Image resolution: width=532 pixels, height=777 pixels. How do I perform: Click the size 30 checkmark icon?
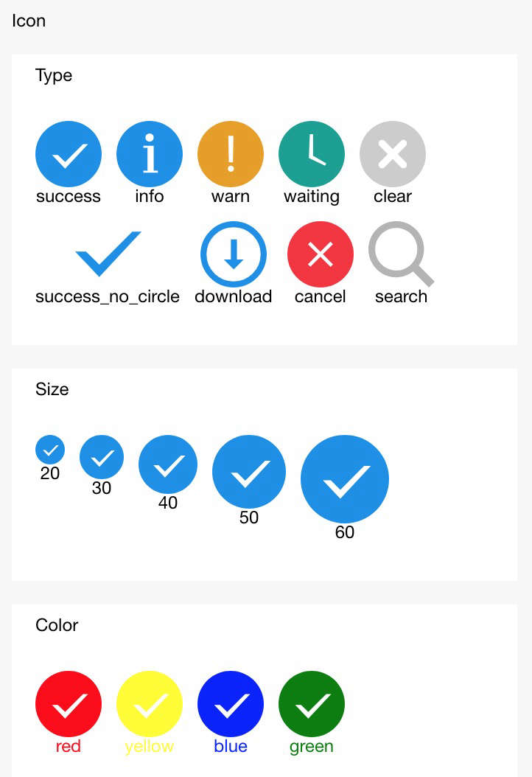coord(102,457)
